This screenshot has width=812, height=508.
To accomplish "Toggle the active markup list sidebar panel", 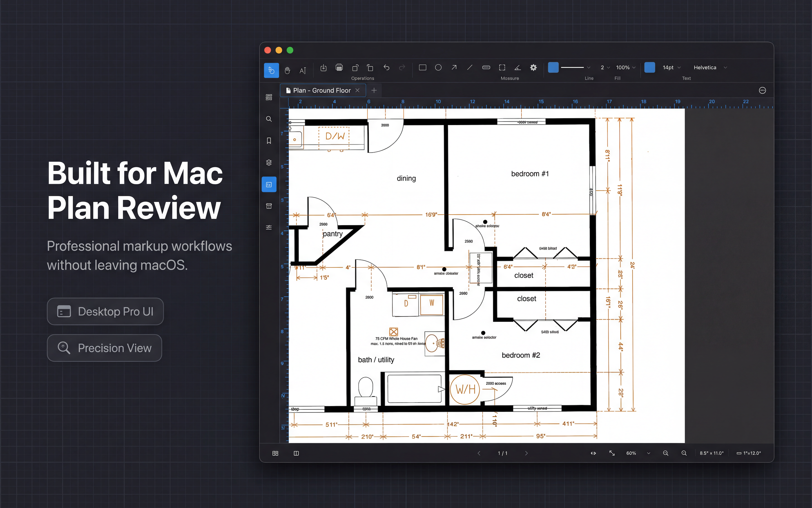I will [x=269, y=185].
